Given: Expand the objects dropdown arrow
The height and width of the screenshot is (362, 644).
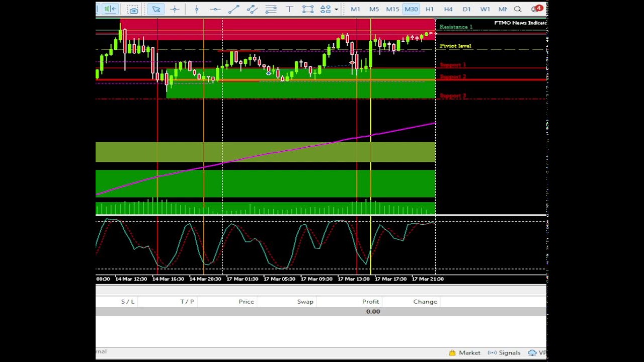Looking at the screenshot, I should click(336, 9).
